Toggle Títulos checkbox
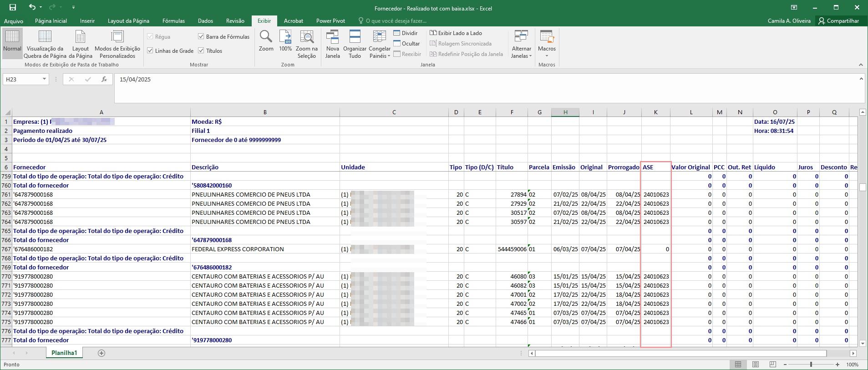Screen dimensions: 868x370 (x=201, y=51)
